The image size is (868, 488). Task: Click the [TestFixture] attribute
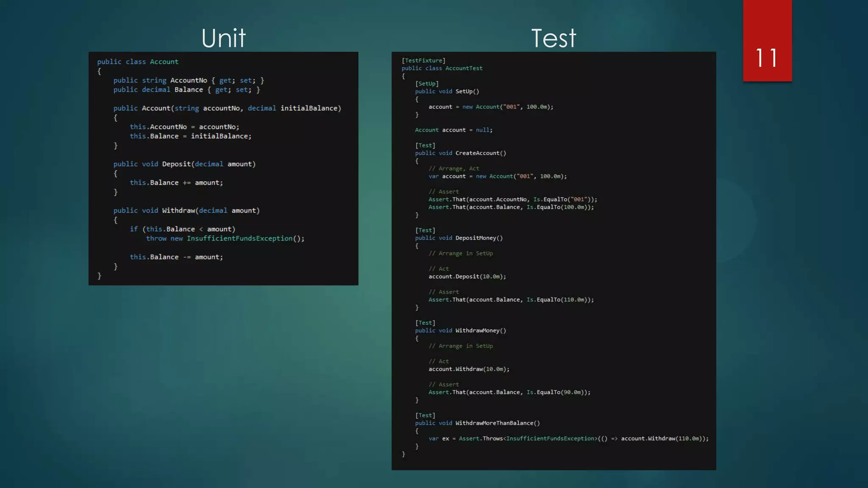pyautogui.click(x=423, y=61)
